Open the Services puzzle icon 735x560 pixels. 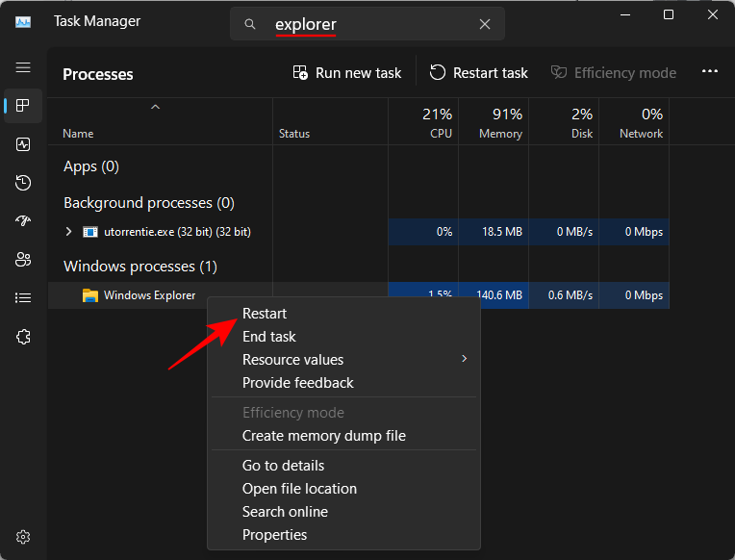[23, 337]
